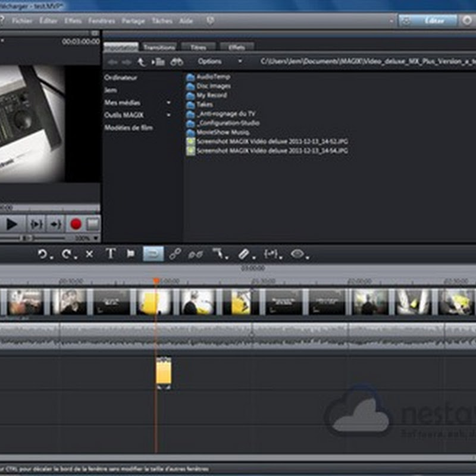
Task: Toggle the chain link group icon
Action: [x=174, y=254]
